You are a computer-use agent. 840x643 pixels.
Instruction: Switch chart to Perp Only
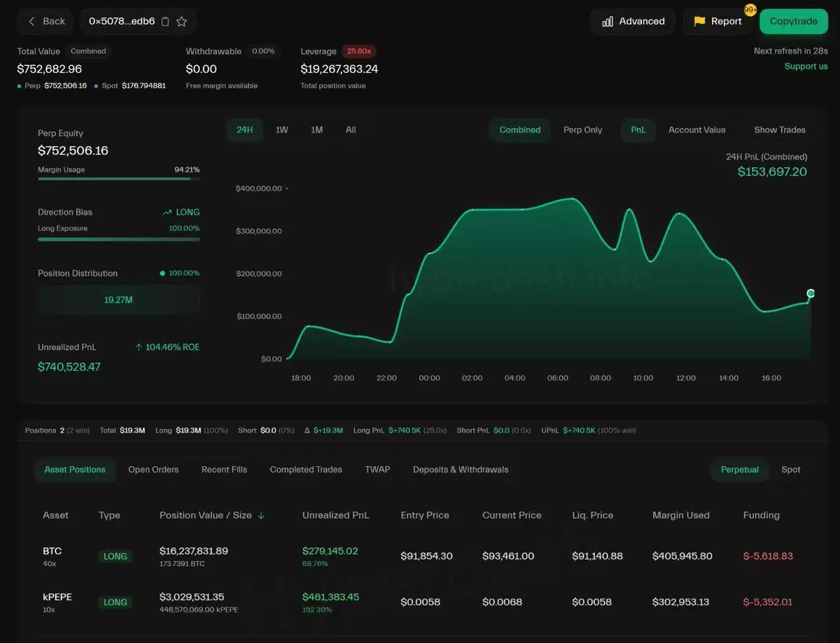coord(582,130)
